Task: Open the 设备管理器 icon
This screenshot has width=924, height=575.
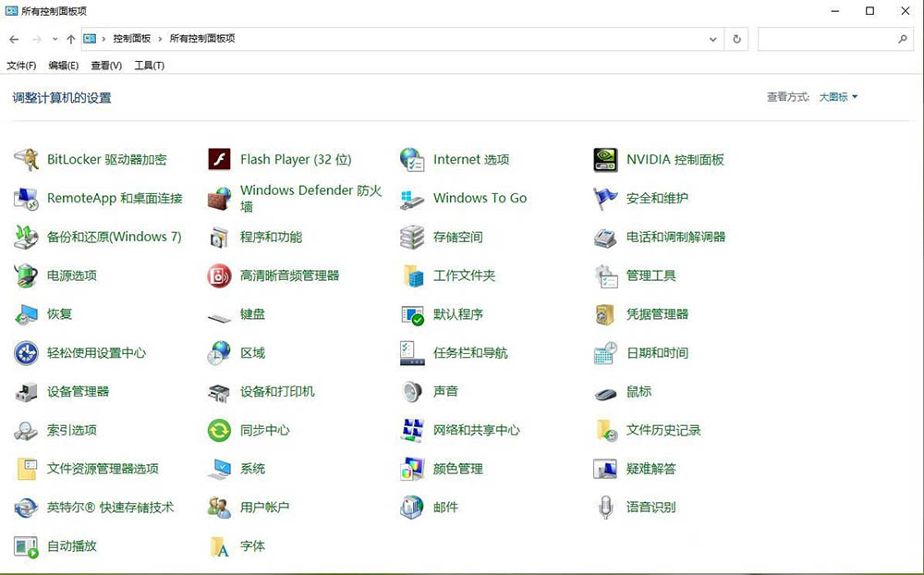Action: click(x=26, y=392)
